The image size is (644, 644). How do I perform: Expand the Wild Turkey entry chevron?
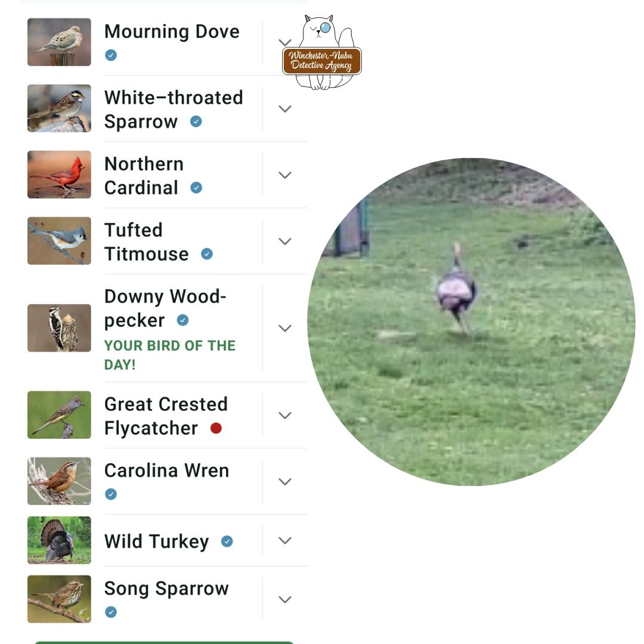(285, 540)
